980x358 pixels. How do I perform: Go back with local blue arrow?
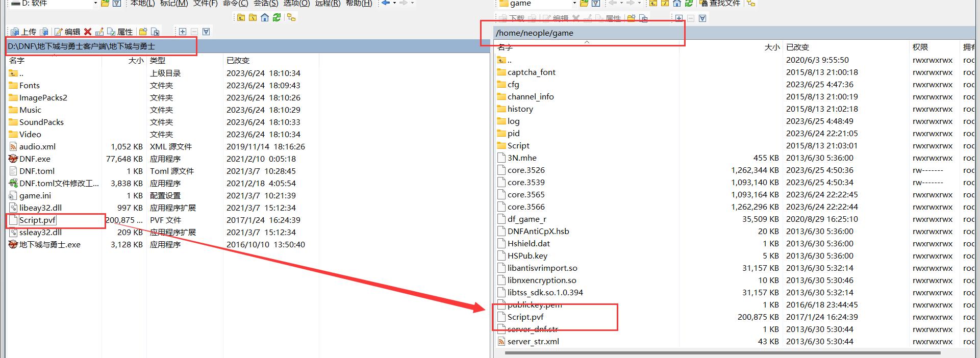coord(386,4)
